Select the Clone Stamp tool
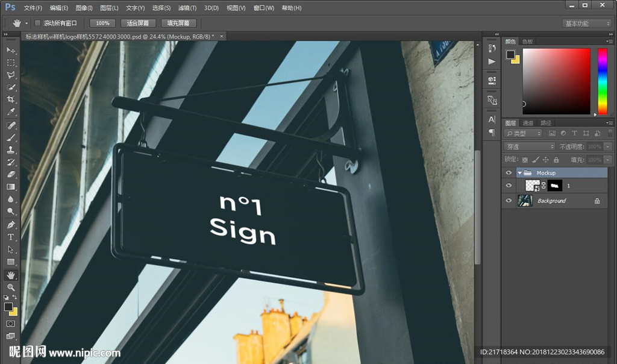Viewport: 617px width, 364px height. click(11, 149)
